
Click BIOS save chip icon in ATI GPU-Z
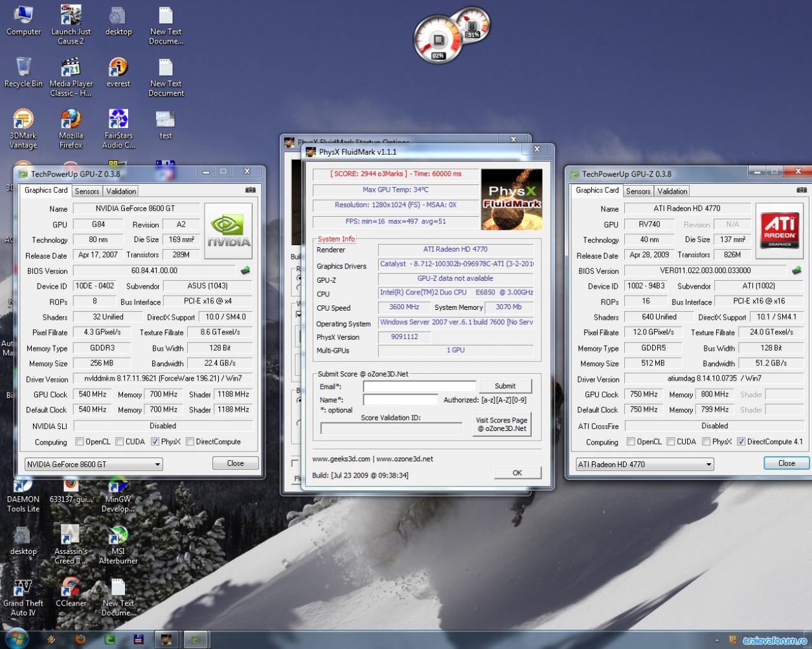point(796,270)
